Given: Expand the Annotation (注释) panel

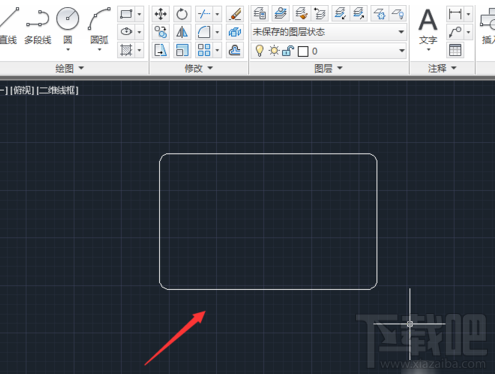Looking at the screenshot, I should [442, 68].
